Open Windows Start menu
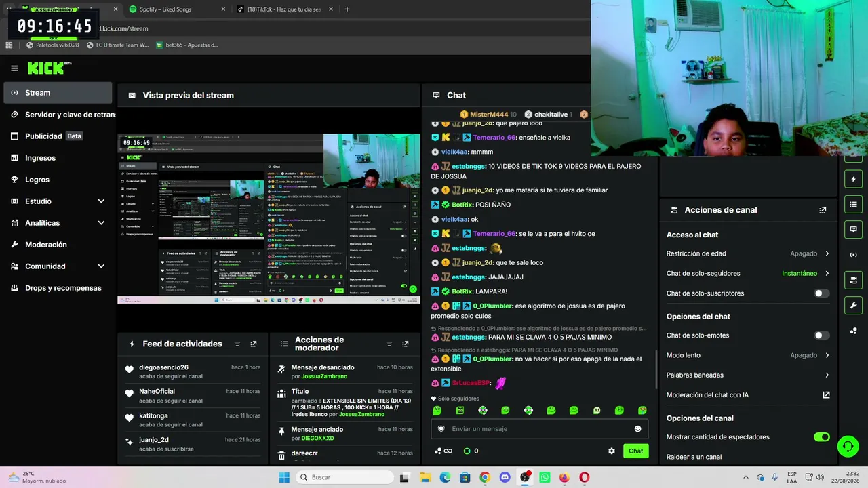 coord(284,477)
